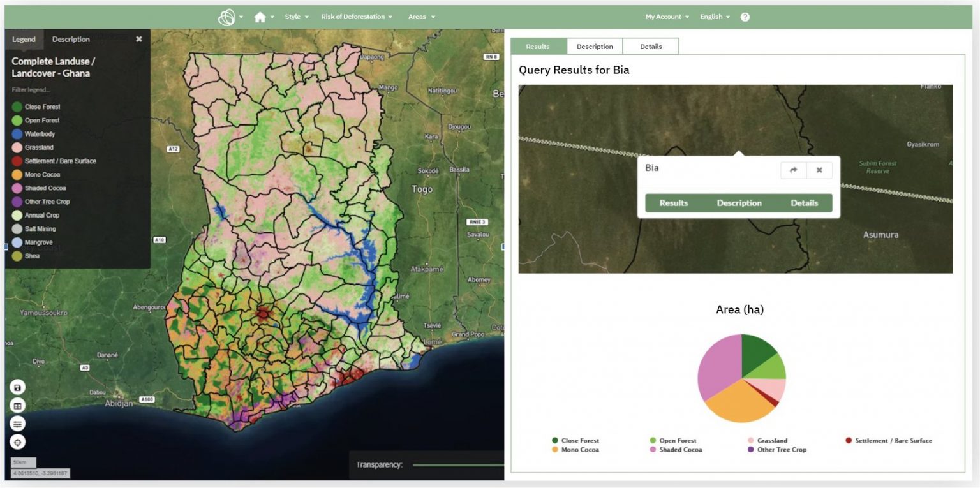Screen dimensions: 980x488
Task: Open the globe logo menu
Action: tap(226, 17)
